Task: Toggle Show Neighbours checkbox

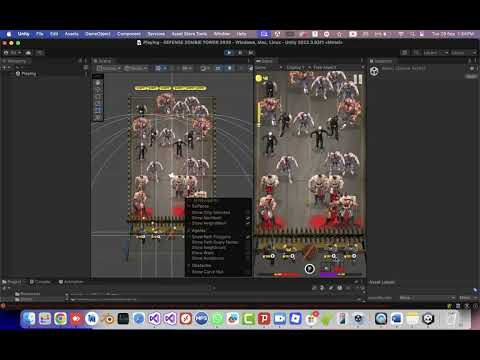Action: tap(247, 247)
